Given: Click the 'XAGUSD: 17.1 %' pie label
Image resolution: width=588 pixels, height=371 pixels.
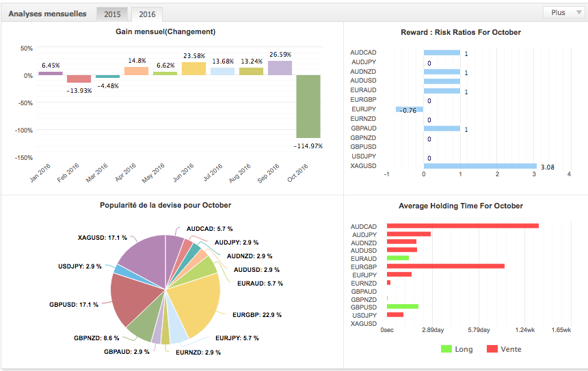Looking at the screenshot, I should click(103, 238).
